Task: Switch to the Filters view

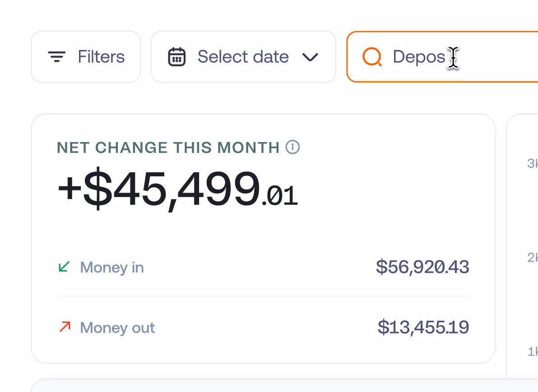Action: (x=86, y=56)
